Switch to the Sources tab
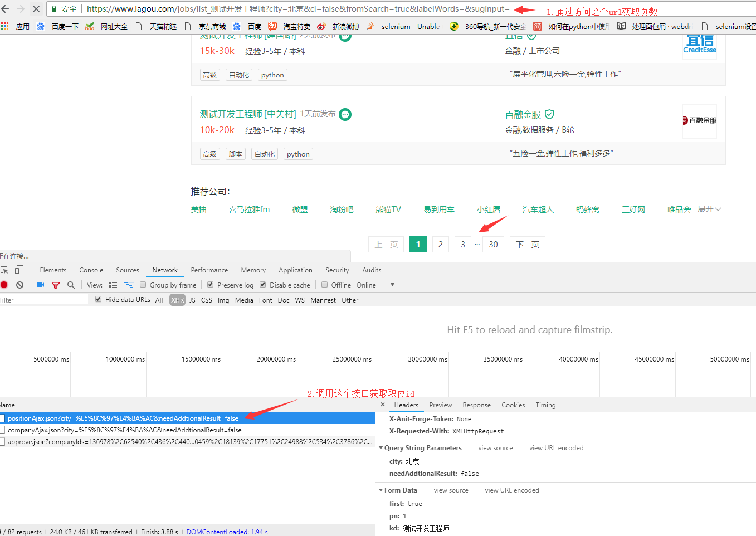This screenshot has width=756, height=536. [x=128, y=270]
